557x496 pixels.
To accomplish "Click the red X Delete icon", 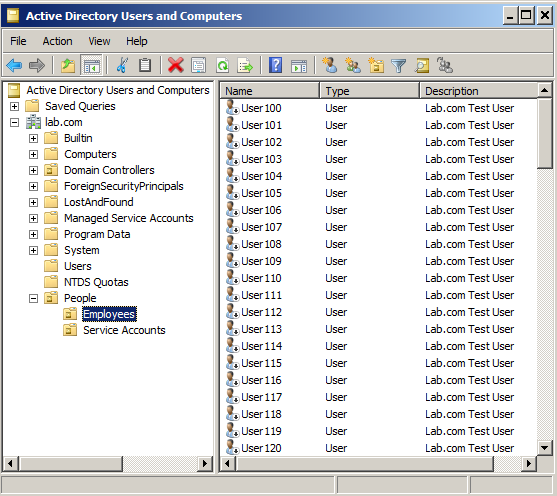I will (175, 65).
